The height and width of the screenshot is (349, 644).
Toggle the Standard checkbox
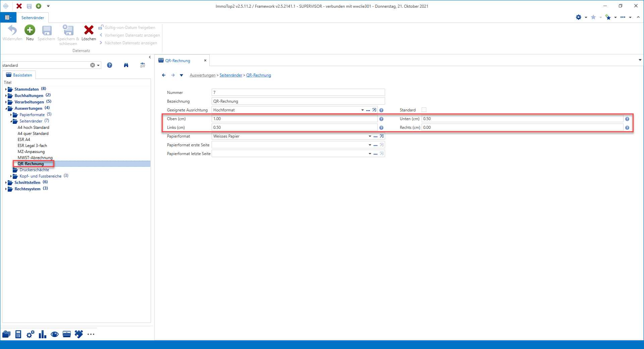pyautogui.click(x=424, y=110)
